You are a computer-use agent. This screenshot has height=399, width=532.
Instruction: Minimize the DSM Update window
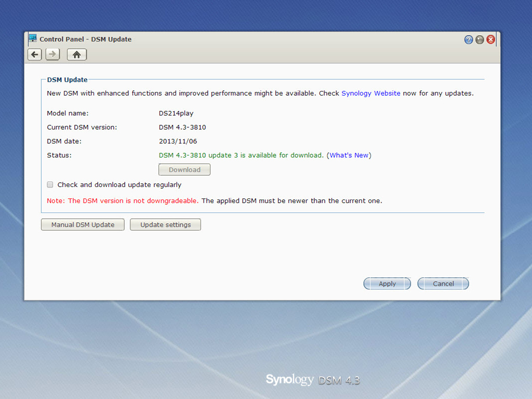[x=480, y=39]
